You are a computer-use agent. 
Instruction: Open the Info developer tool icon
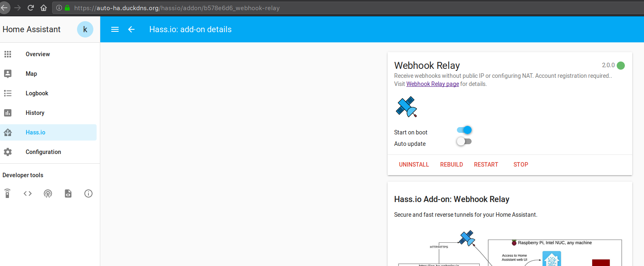88,193
